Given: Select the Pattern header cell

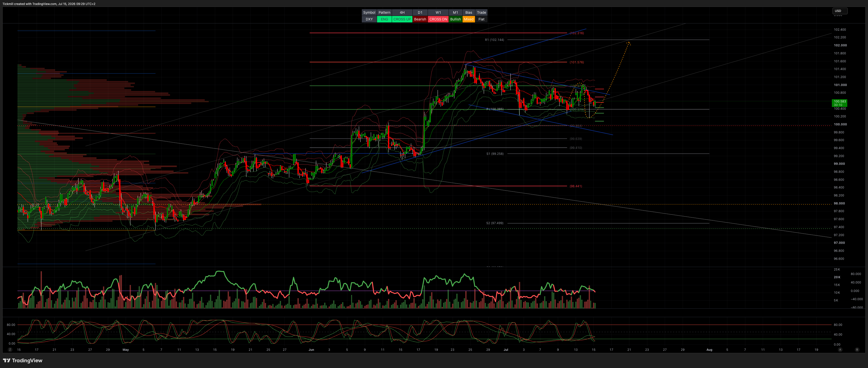Looking at the screenshot, I should pos(384,12).
